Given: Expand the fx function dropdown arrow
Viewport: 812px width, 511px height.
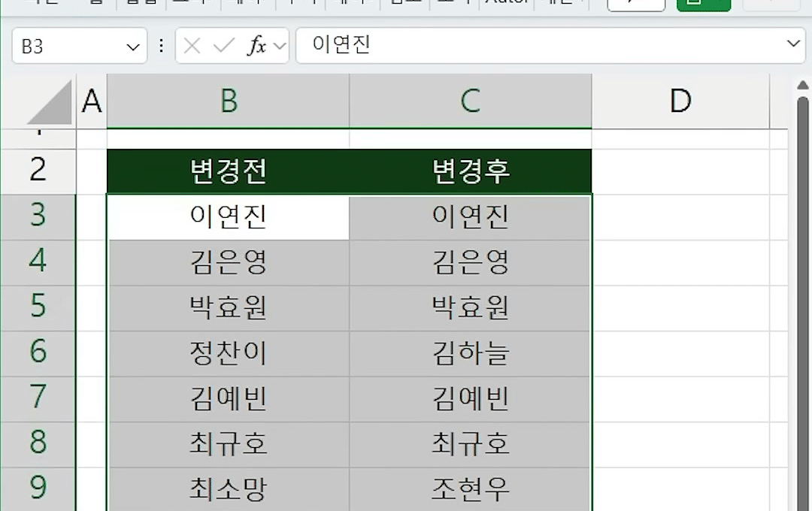Looking at the screenshot, I should [280, 46].
